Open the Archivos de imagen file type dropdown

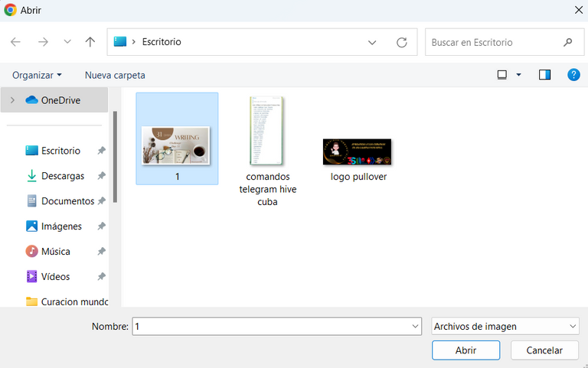click(x=505, y=327)
